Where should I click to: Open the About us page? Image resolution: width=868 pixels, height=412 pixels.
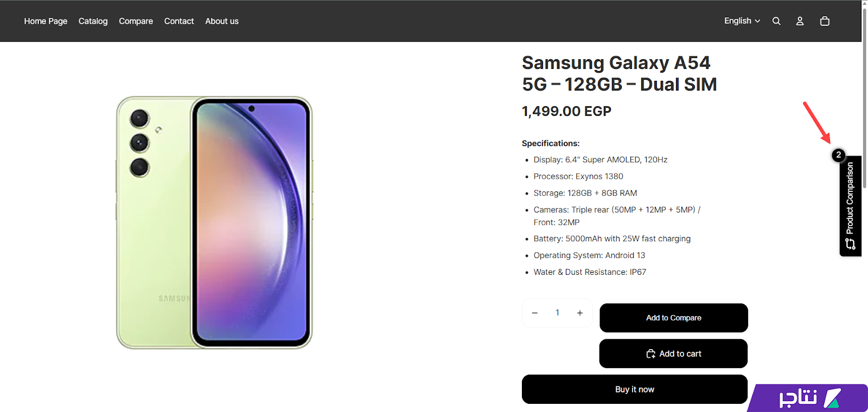(x=222, y=21)
